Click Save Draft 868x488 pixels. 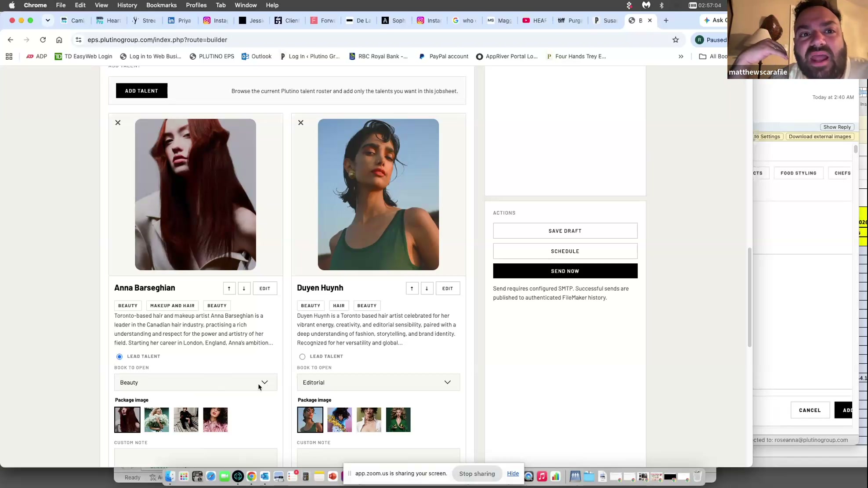pos(565,231)
